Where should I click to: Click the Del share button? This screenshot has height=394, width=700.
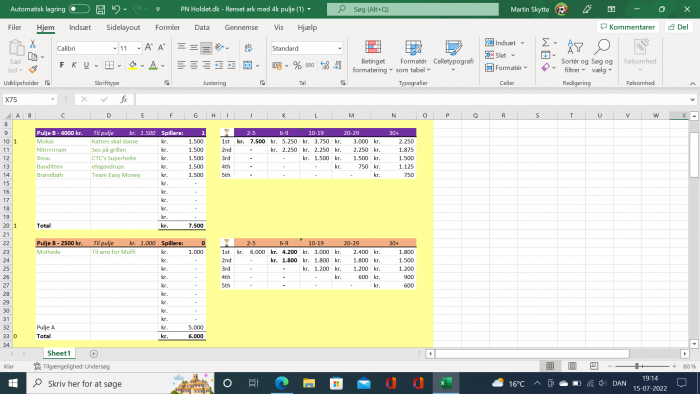tap(678, 27)
